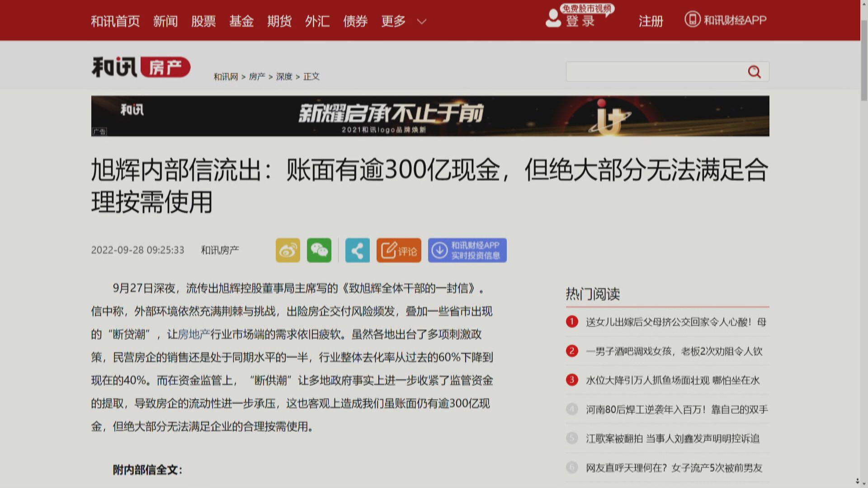Click the banner ad 新耀启承不止于前
This screenshot has height=488, width=868.
coord(429,116)
